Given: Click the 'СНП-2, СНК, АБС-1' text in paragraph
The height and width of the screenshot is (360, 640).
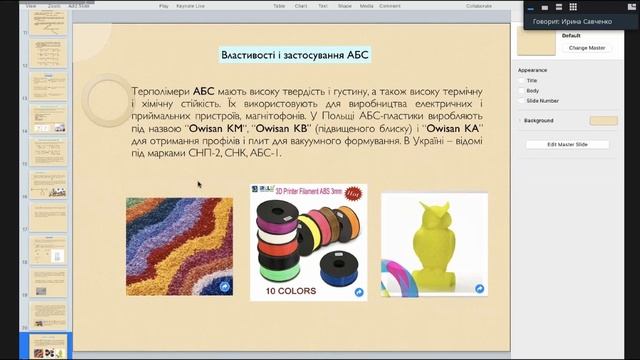Looking at the screenshot, I should tap(234, 153).
